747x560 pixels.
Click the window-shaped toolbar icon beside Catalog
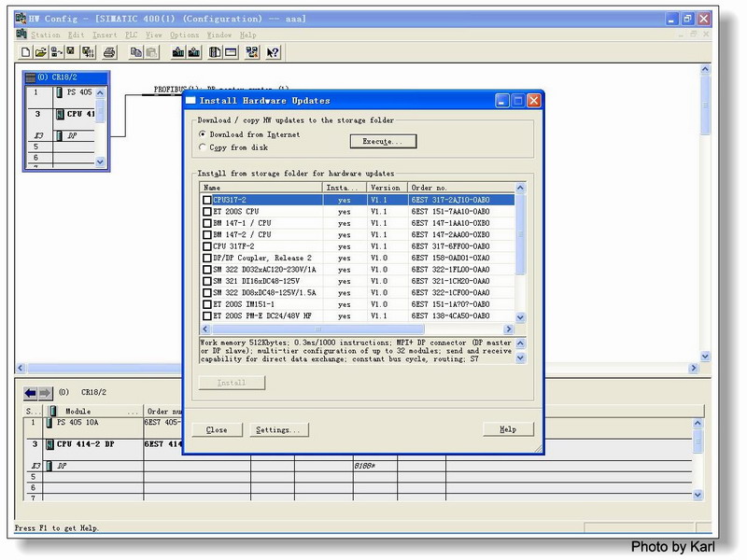tap(231, 52)
